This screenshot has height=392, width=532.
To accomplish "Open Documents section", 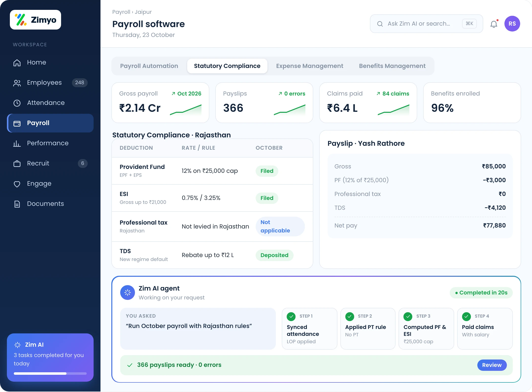I will [50, 204].
